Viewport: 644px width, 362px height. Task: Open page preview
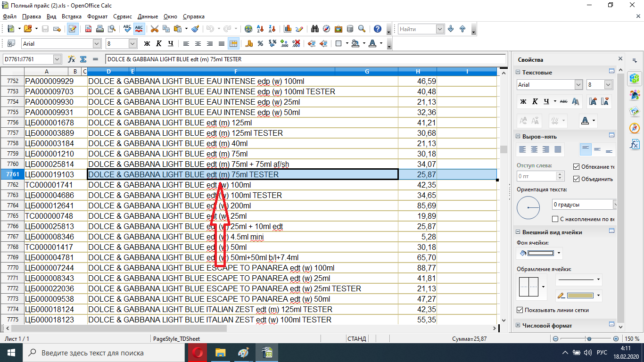coord(112,29)
